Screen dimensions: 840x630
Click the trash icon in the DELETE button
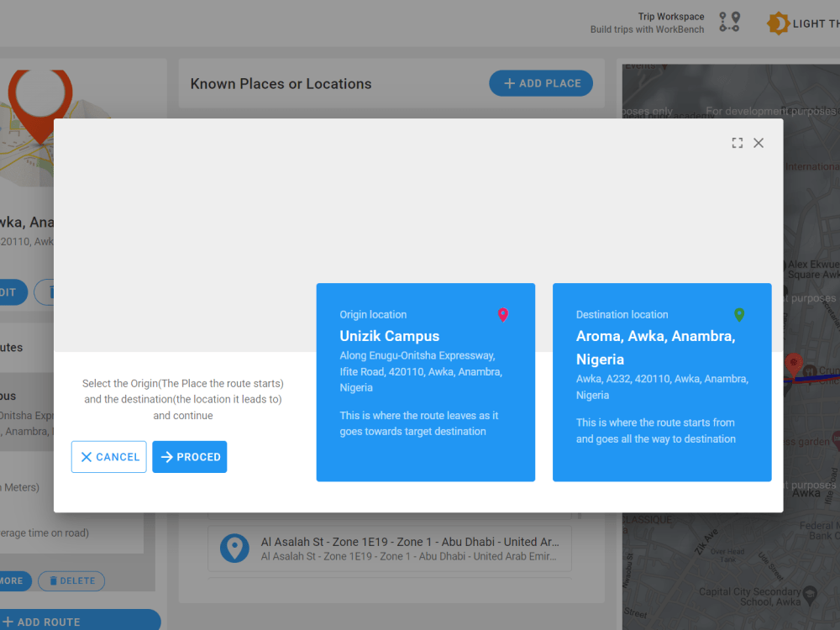[54, 580]
